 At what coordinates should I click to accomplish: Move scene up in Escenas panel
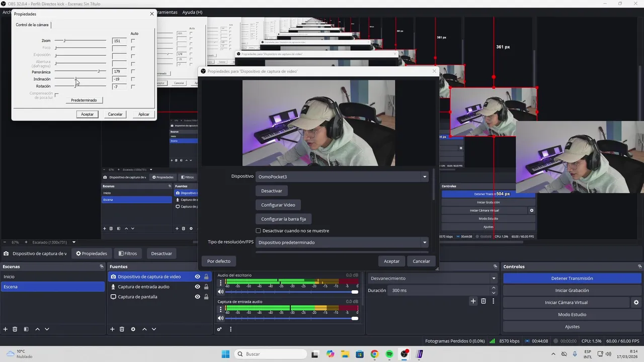pos(37,329)
